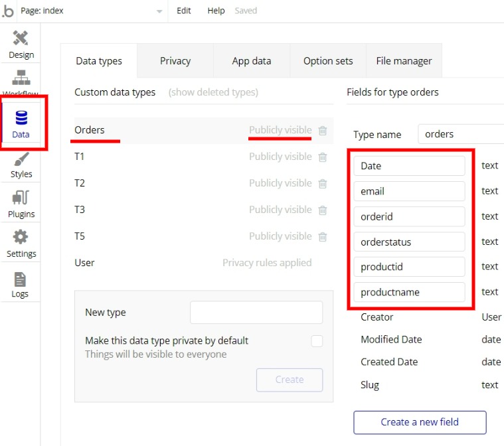Open the Edit menu
This screenshot has height=446, width=504.
183,11
